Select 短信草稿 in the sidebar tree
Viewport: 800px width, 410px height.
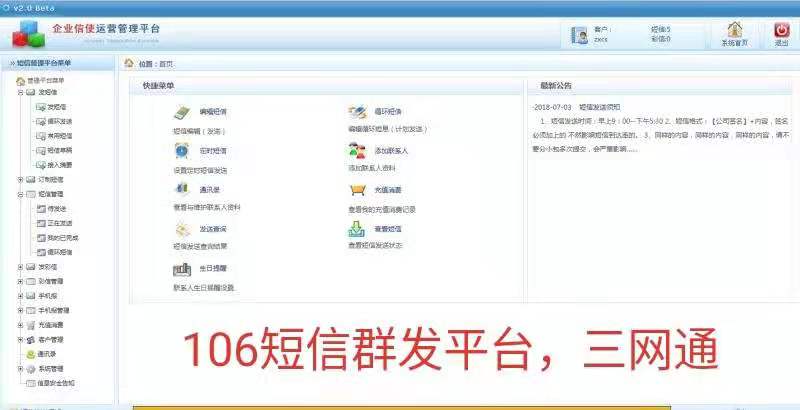pyautogui.click(x=60, y=150)
